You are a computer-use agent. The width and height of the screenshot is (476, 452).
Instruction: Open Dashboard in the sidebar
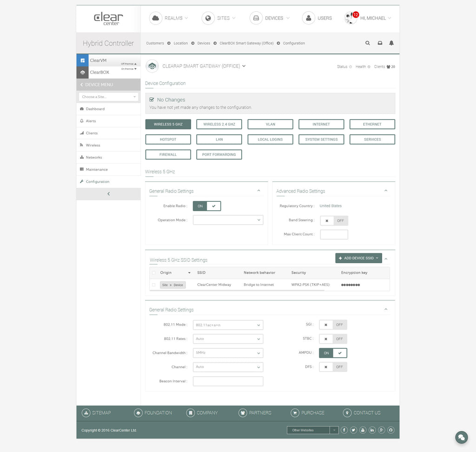108,109
